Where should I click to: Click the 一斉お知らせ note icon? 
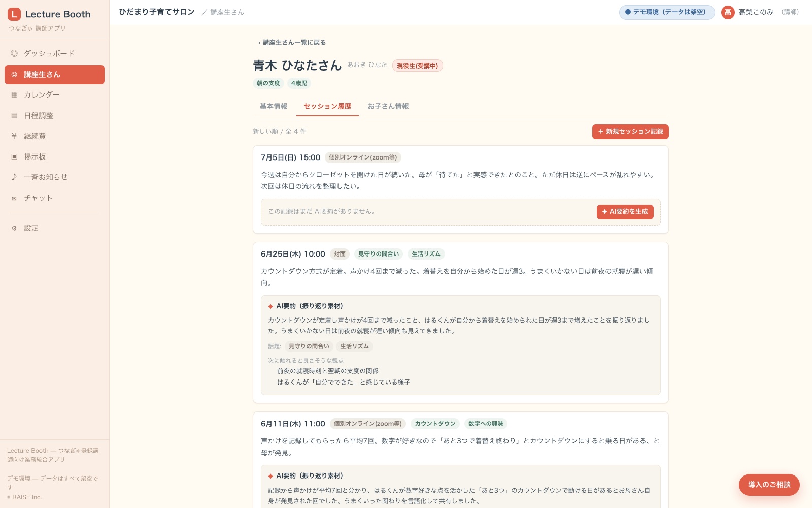(14, 177)
